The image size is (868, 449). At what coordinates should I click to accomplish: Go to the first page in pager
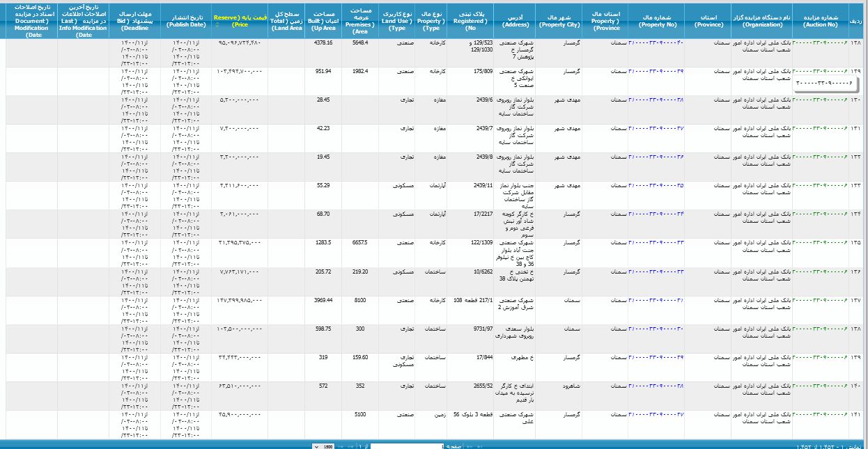479,446
